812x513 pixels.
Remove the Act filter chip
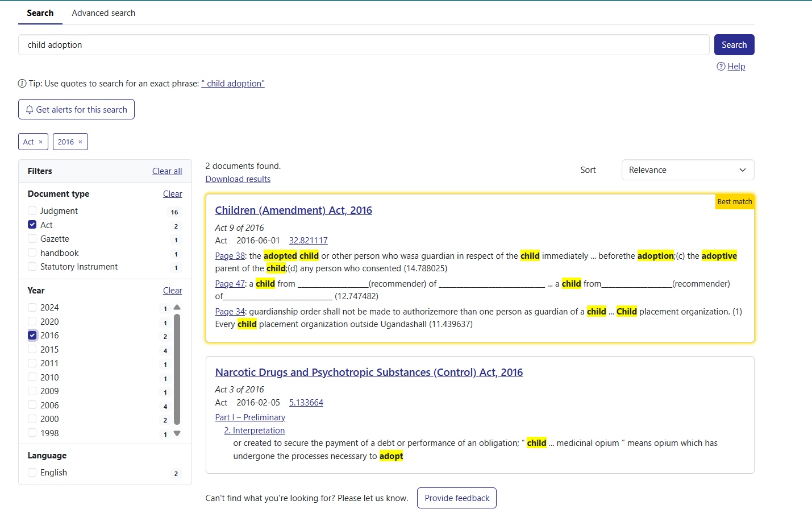click(40, 142)
